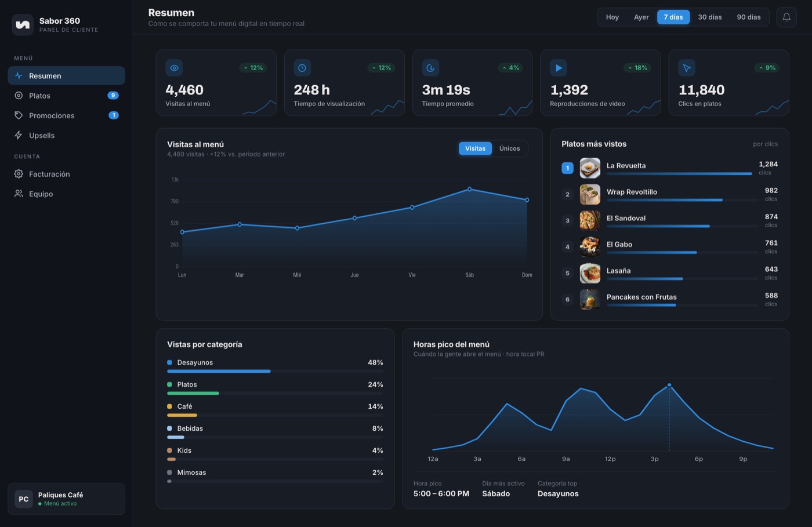The height and width of the screenshot is (527, 812).
Task: Click the 9 badge next to Platos
Action: 113,95
